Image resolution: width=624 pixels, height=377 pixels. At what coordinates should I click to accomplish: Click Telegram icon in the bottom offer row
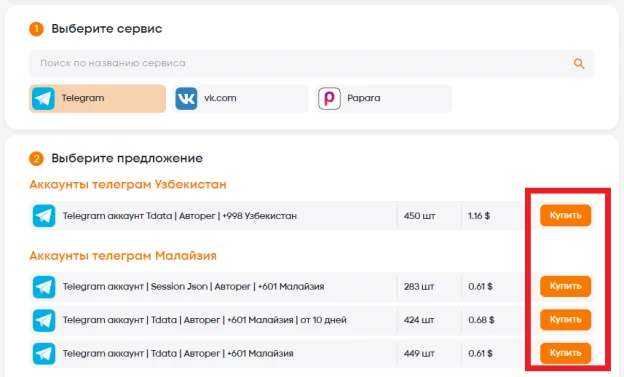(x=44, y=354)
